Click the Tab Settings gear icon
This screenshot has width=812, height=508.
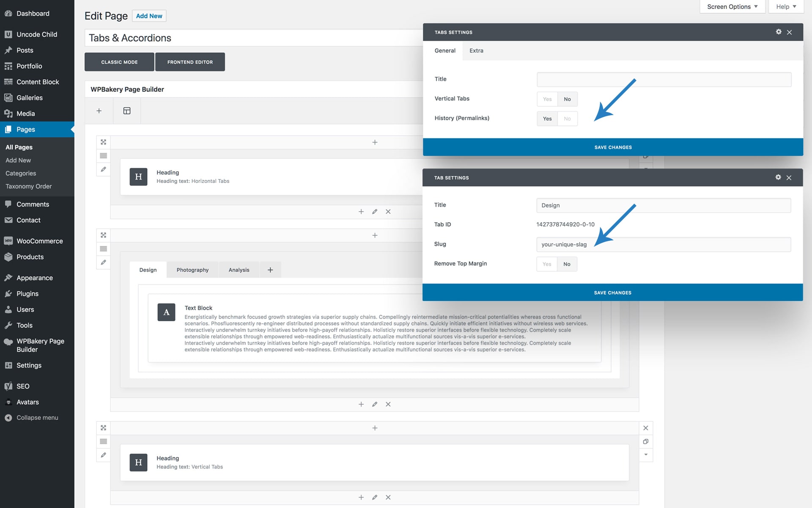pyautogui.click(x=778, y=177)
